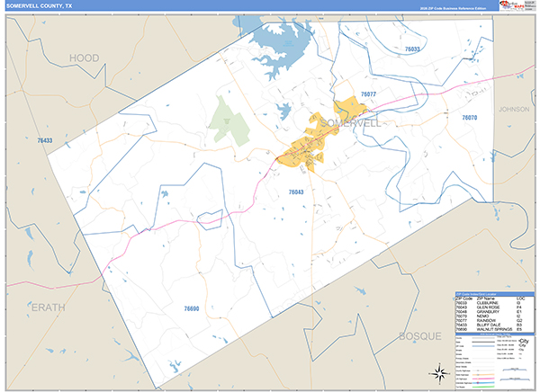Click the 76690 ZIP label on the map
The width and height of the screenshot is (540, 392).
(192, 308)
